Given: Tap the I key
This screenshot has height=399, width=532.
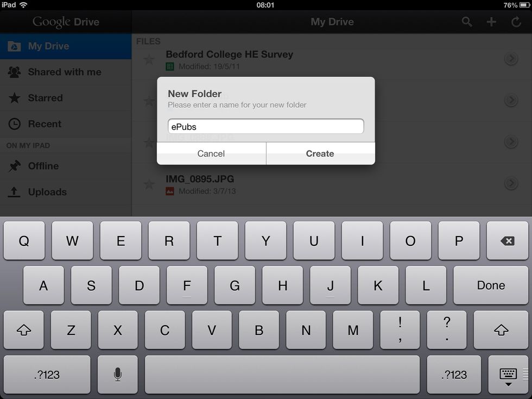Looking at the screenshot, I should [363, 241].
